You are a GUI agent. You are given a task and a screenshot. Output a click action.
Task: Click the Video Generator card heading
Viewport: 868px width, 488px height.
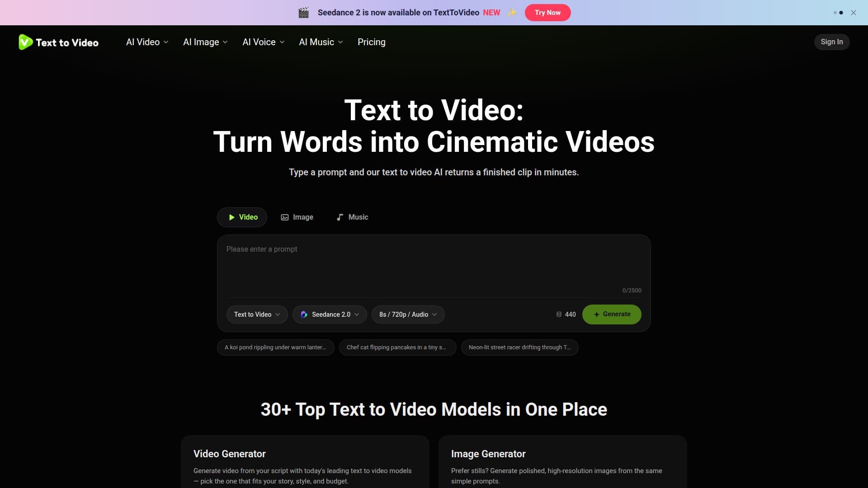[x=230, y=454]
